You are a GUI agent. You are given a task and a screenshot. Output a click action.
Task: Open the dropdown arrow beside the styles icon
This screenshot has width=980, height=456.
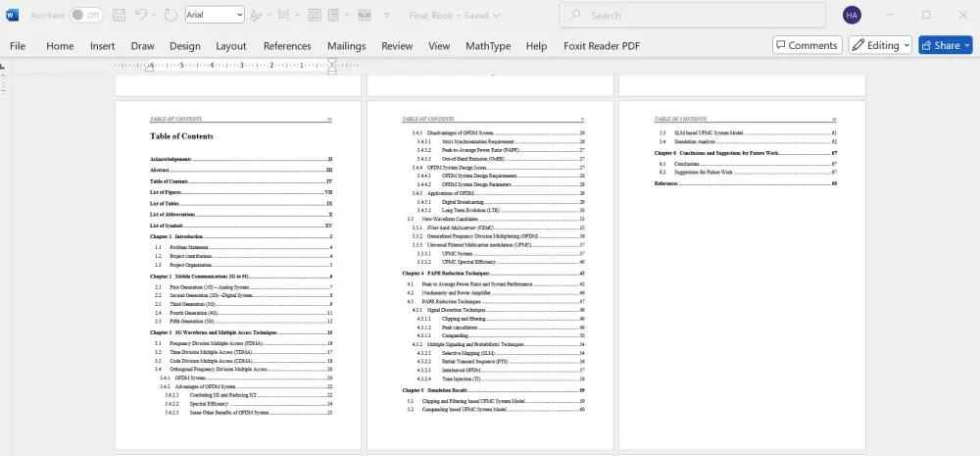pyautogui.click(x=269, y=15)
